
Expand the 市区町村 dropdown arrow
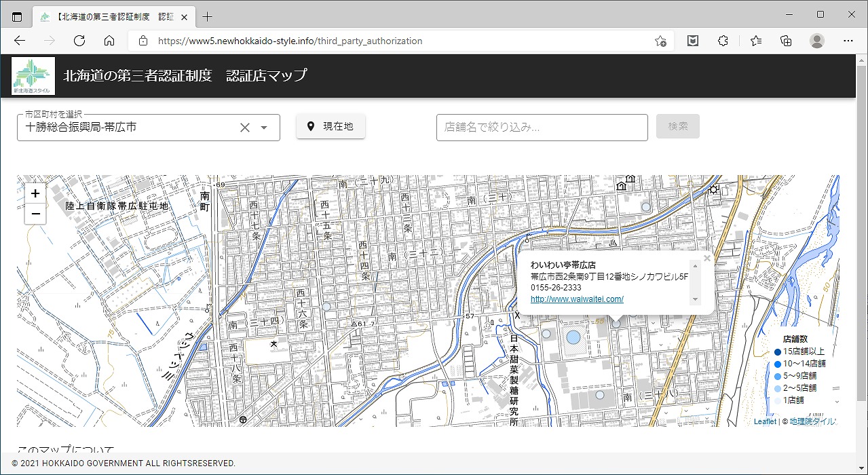pos(264,128)
